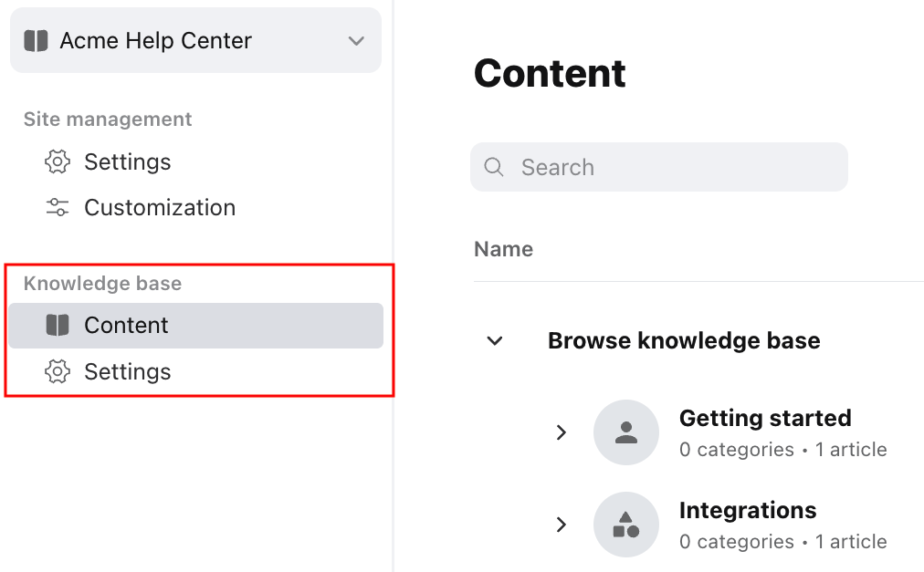The width and height of the screenshot is (924, 572).
Task: Click the gear icon under Knowledge base
Action: tap(58, 371)
